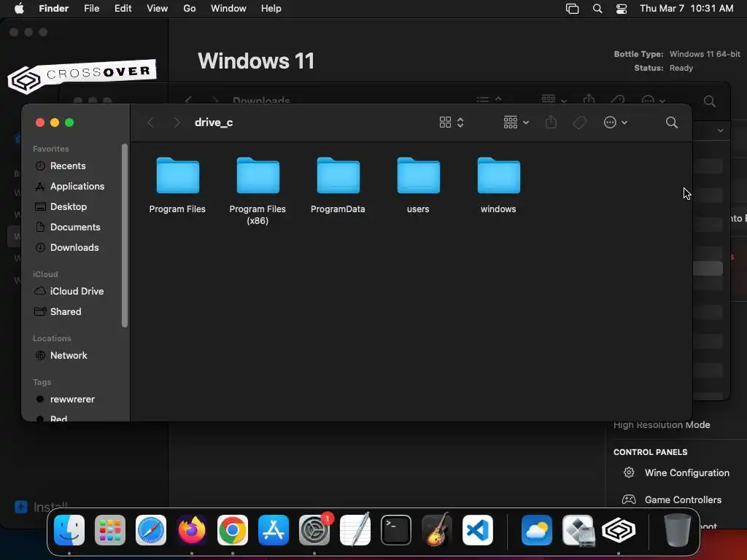Open Launchpad from the Dock
The width and height of the screenshot is (747, 560).
110,530
